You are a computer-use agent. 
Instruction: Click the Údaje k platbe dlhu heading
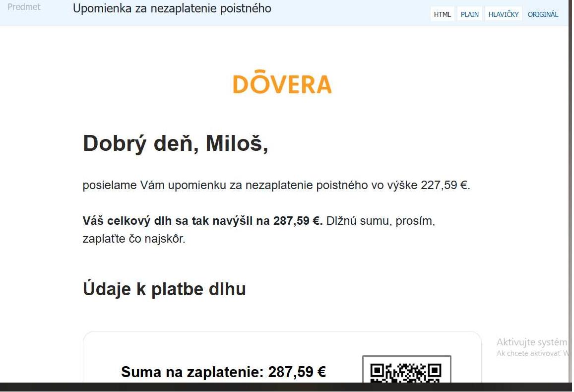pyautogui.click(x=164, y=289)
